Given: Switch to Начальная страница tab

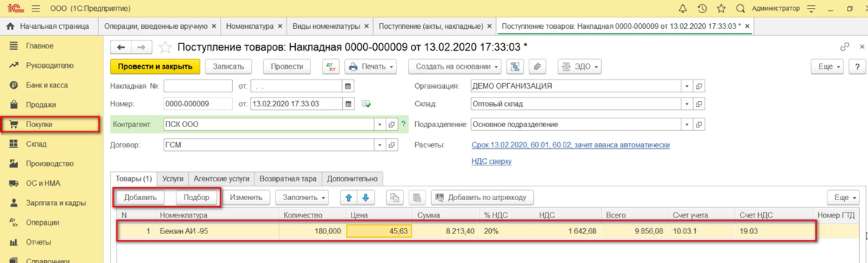Looking at the screenshot, I should point(48,26).
